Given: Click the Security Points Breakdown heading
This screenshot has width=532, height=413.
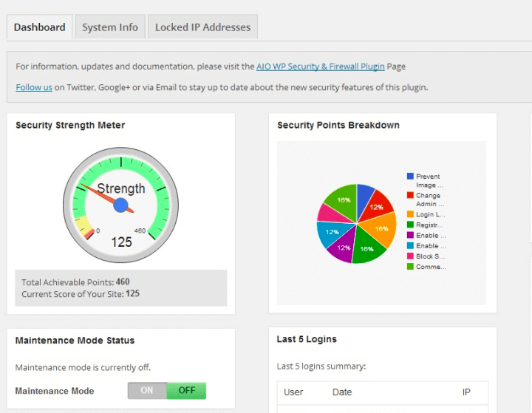Looking at the screenshot, I should [x=338, y=125].
